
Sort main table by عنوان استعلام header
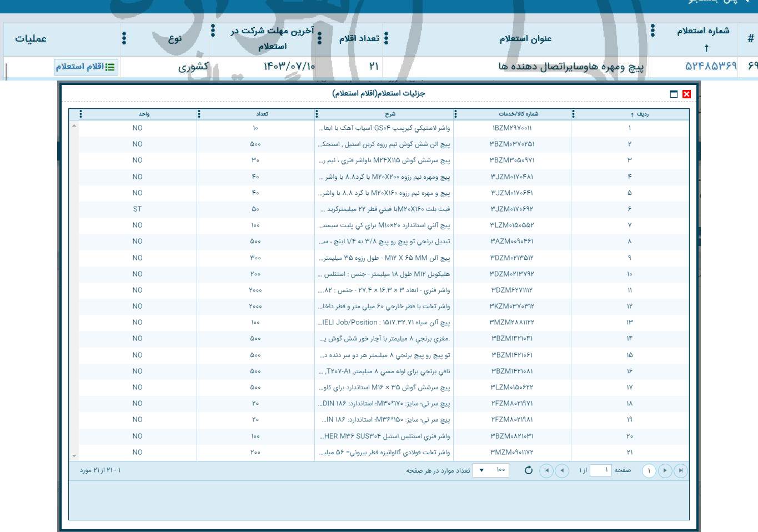pos(525,38)
